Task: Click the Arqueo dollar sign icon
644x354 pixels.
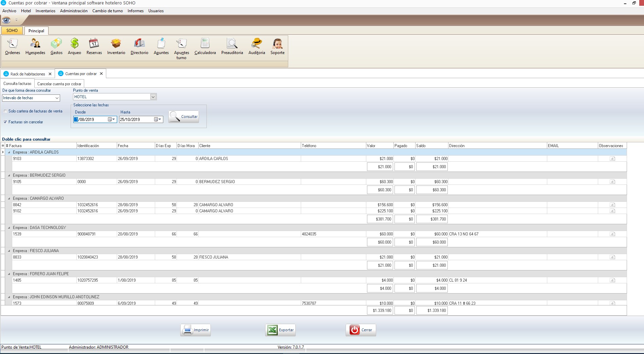Action: (x=74, y=47)
